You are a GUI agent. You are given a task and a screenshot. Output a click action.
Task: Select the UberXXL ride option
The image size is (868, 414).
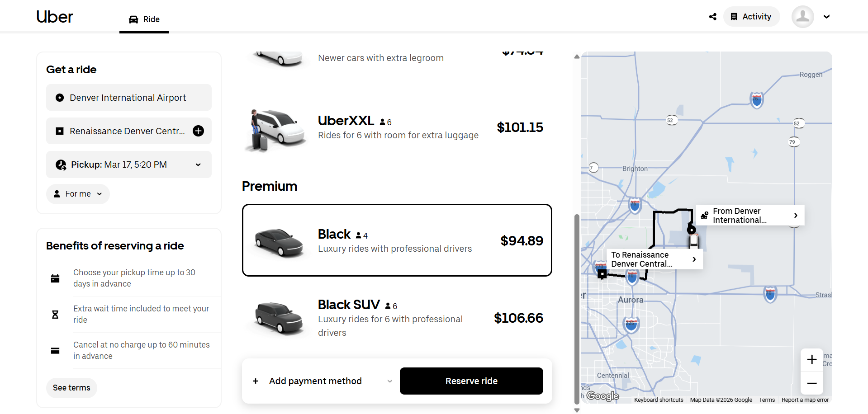tap(397, 128)
